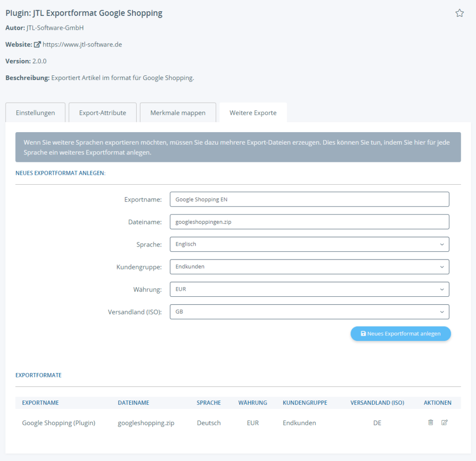Delete the Google Shopping (Plugin) export via trash icon
The image size is (476, 461).
(x=430, y=422)
